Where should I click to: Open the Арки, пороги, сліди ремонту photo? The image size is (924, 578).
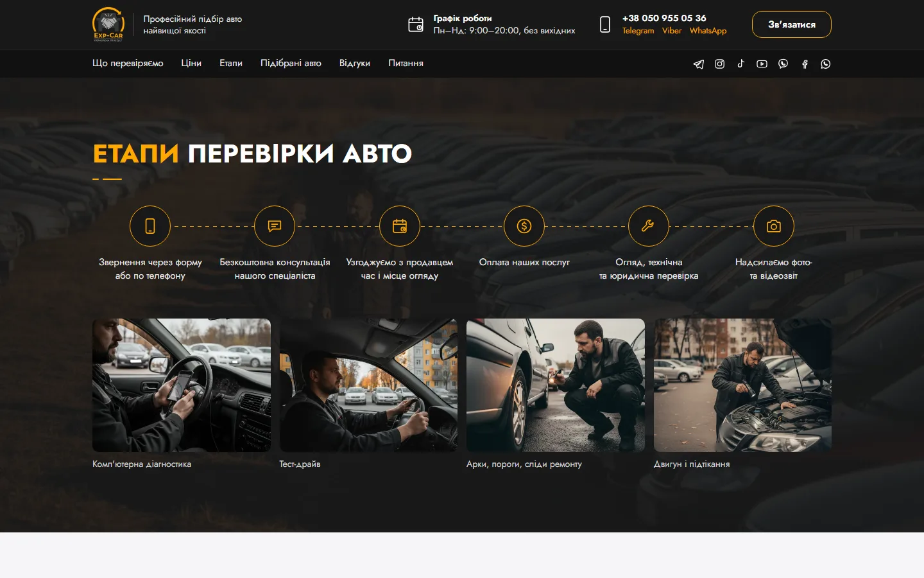coord(556,385)
